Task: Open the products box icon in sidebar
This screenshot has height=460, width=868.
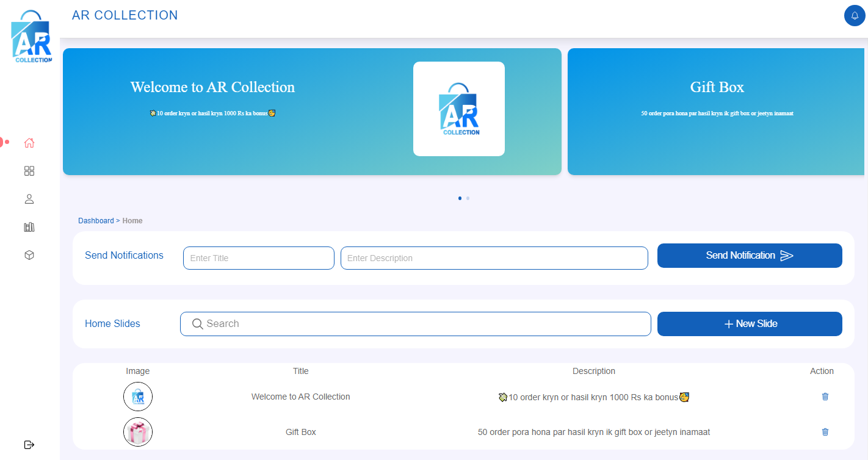Action: (x=29, y=255)
